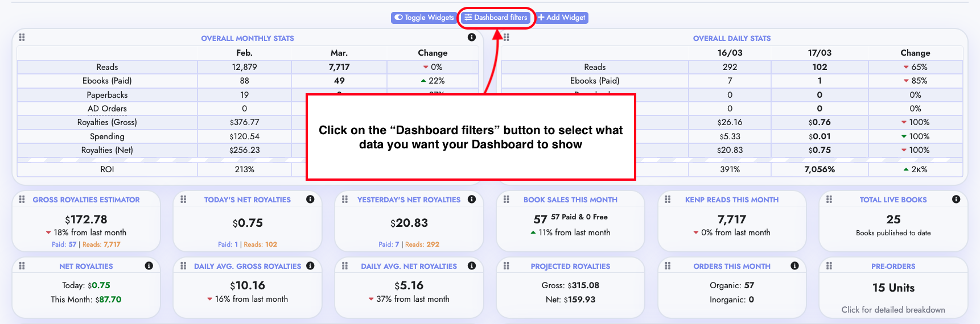Click info icon on Orders This Month
Image resolution: width=980 pixels, height=324 pixels.
794,265
